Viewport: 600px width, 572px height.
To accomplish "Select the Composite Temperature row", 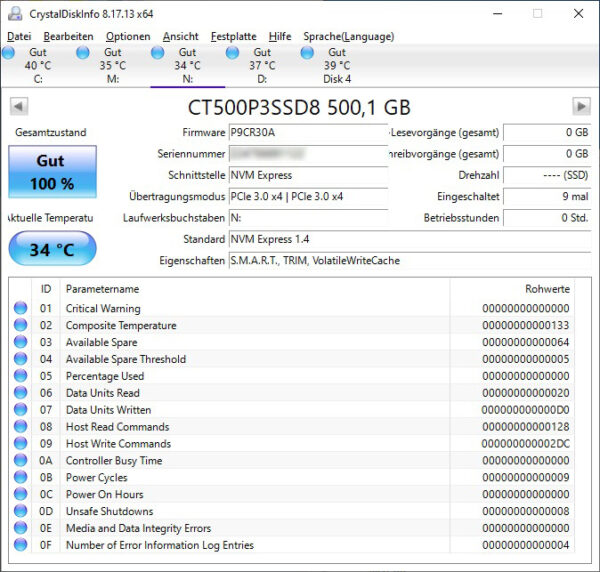I will click(292, 325).
